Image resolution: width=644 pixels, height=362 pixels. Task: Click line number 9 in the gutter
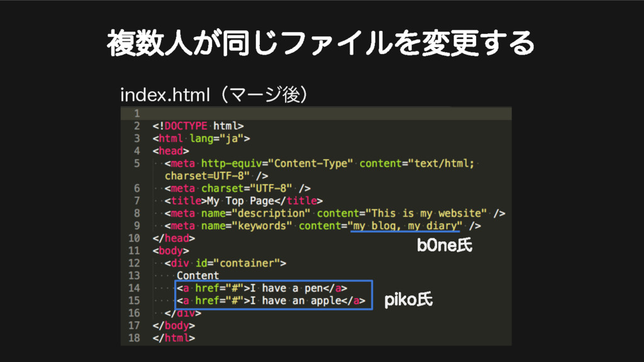(x=136, y=226)
